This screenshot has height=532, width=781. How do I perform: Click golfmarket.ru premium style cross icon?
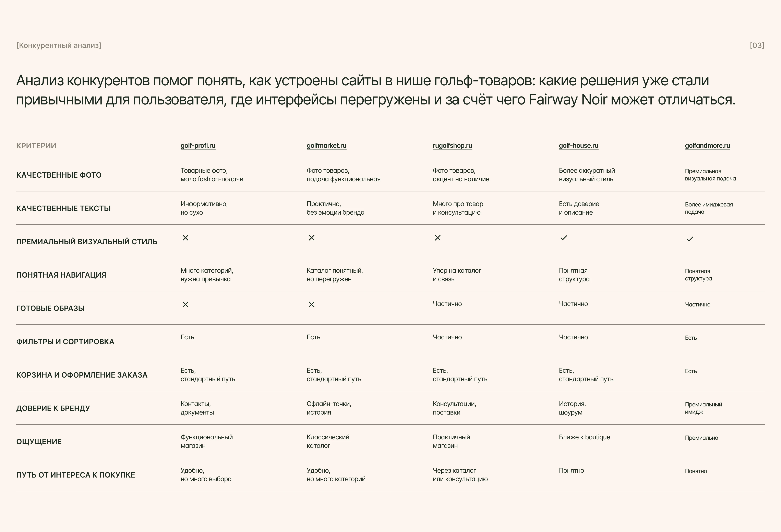[312, 238]
